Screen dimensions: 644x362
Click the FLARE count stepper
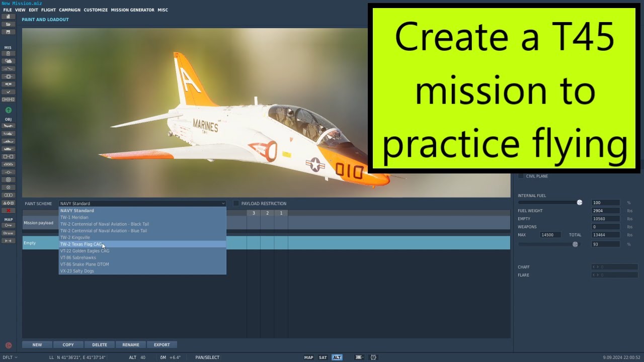click(614, 275)
